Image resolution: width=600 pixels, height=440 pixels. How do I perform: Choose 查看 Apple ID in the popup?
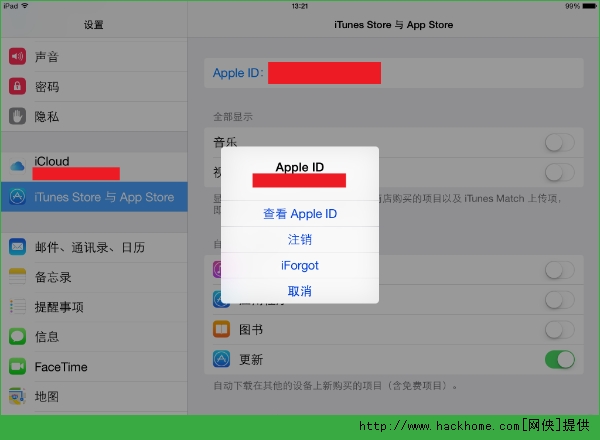300,213
